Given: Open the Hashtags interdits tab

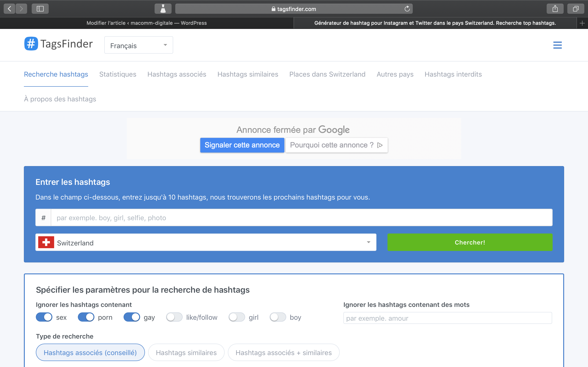Looking at the screenshot, I should point(453,74).
